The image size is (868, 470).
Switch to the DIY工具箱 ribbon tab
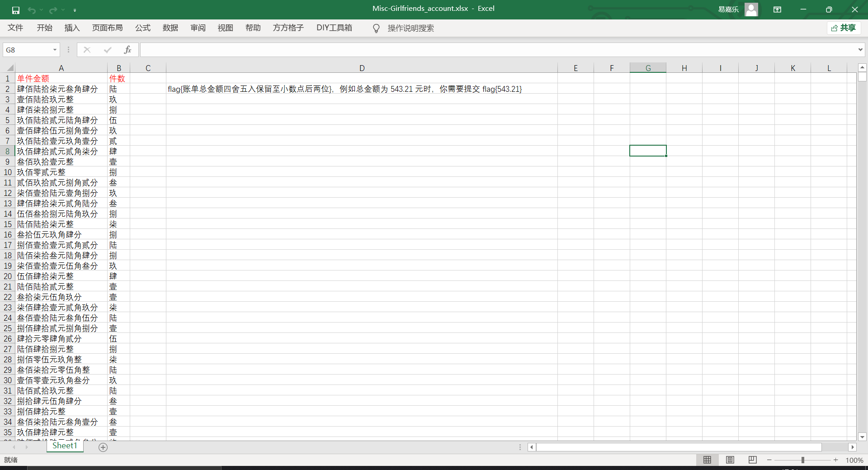pos(334,28)
